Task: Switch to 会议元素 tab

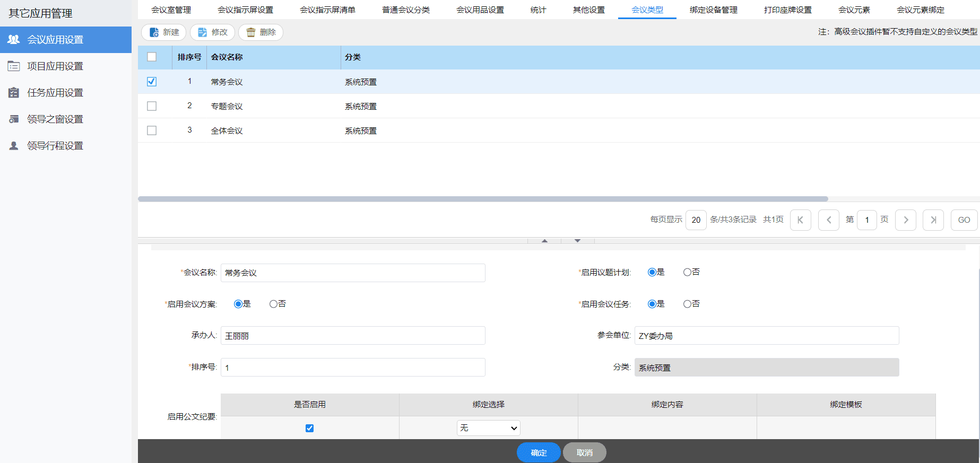Action: tap(854, 10)
